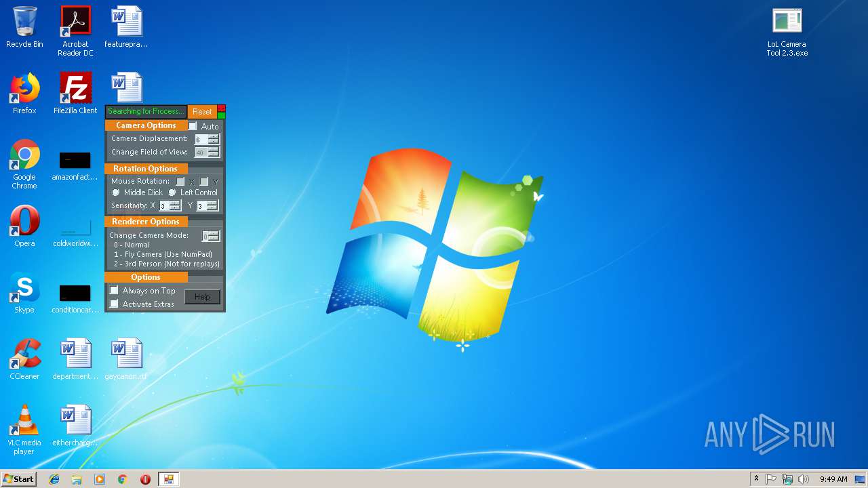Open Action Center flag icon in tray
Viewport: 868px width, 488px height.
click(771, 479)
